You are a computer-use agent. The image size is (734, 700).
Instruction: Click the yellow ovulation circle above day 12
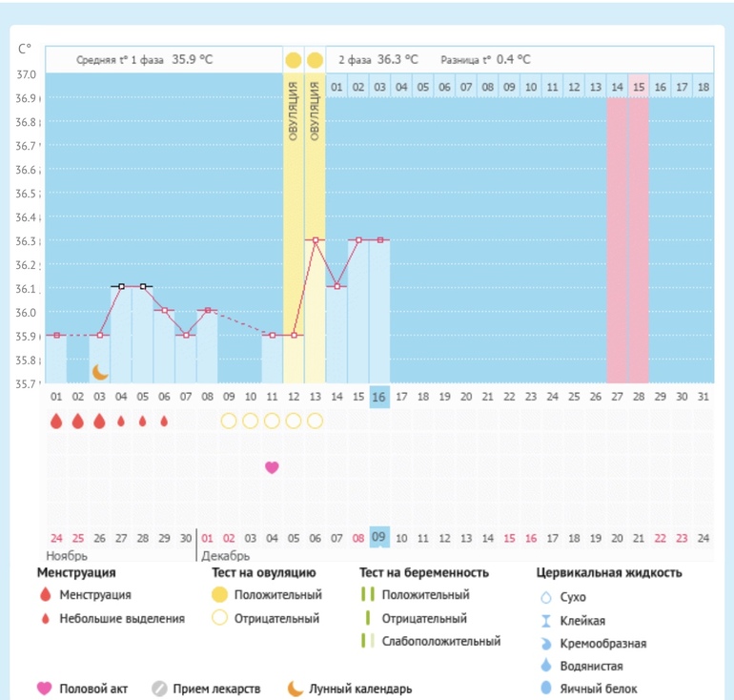point(294,61)
